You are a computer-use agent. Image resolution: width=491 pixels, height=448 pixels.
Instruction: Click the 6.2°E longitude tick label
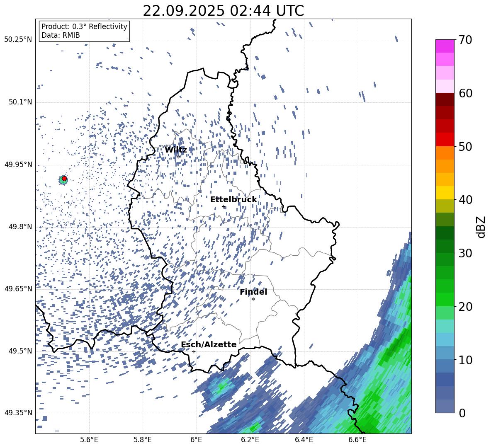click(x=250, y=440)
